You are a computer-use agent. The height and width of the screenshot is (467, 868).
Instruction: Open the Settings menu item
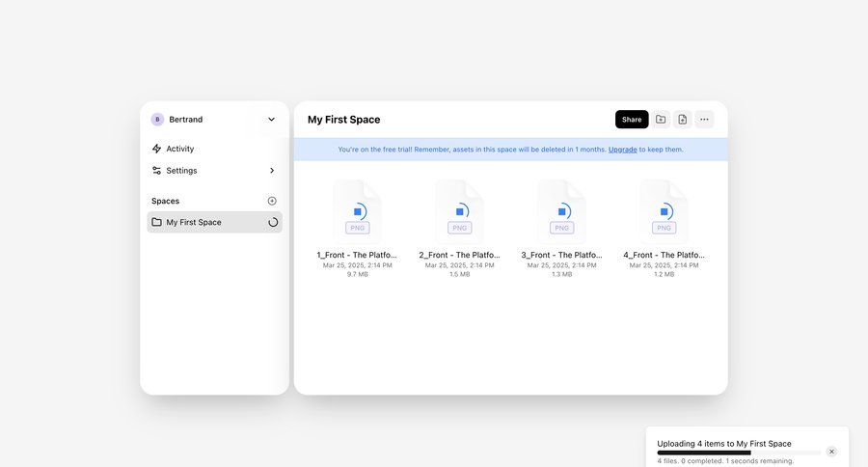[x=181, y=171]
